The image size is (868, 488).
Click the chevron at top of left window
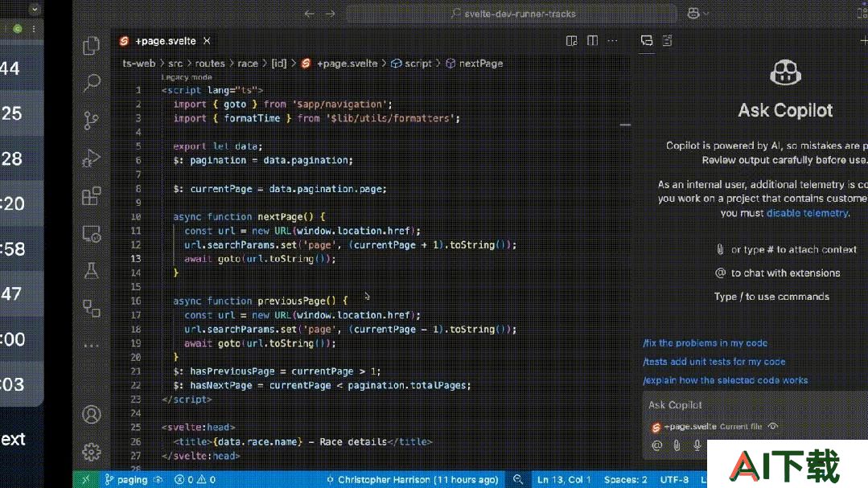tap(35, 9)
